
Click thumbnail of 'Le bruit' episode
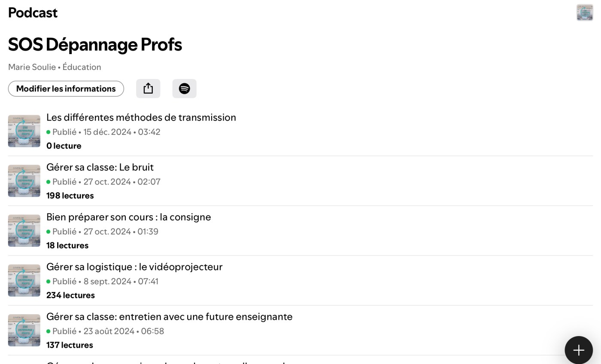24,181
